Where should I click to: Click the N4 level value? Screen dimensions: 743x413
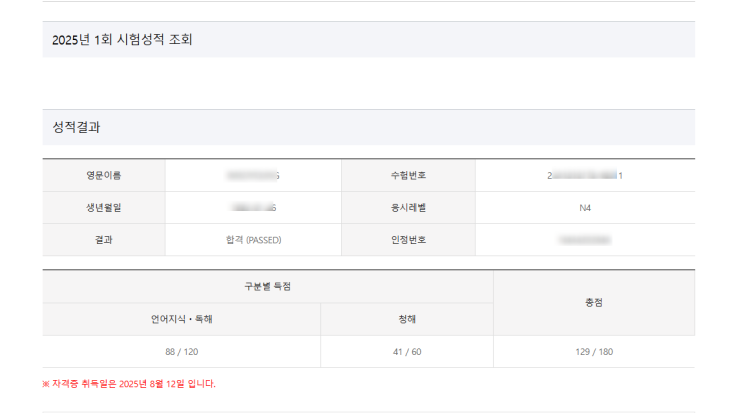click(585, 208)
